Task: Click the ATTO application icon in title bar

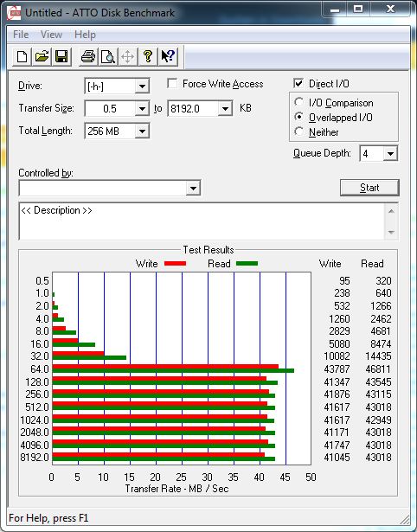Action: click(x=14, y=13)
